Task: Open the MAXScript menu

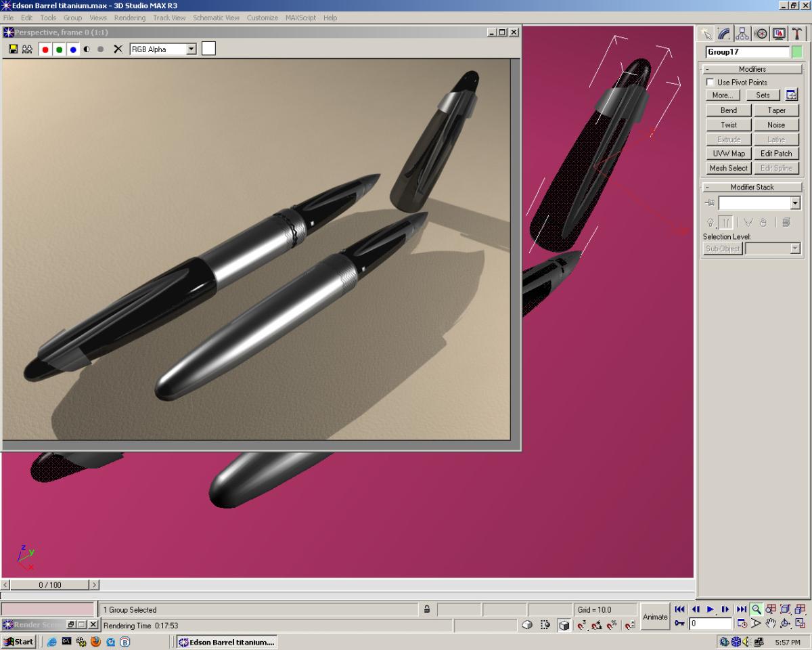Action: [x=300, y=18]
